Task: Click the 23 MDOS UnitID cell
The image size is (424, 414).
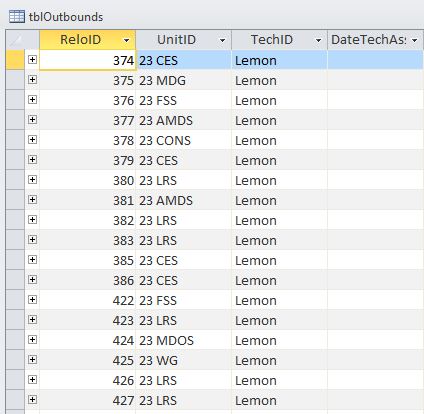Action: pyautogui.click(x=183, y=340)
